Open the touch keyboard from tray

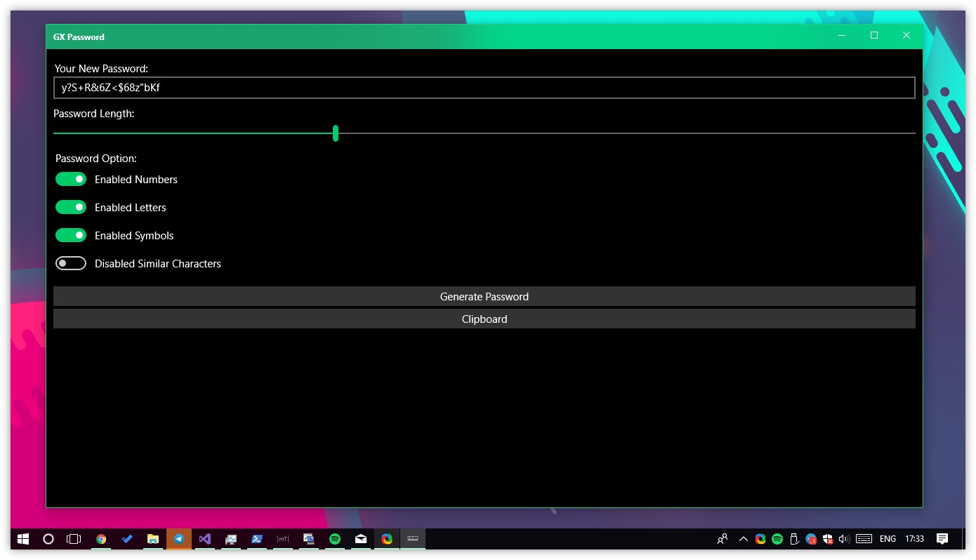[864, 539]
